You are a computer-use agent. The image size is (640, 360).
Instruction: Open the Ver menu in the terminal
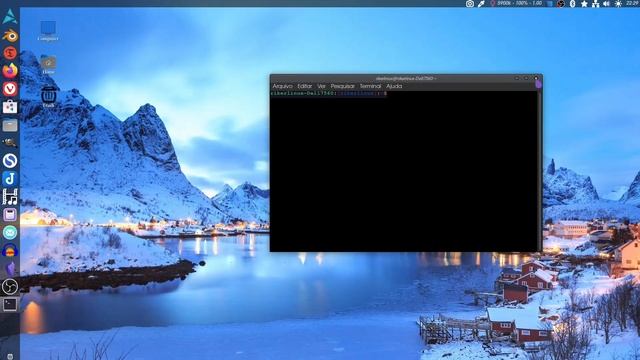(x=322, y=86)
